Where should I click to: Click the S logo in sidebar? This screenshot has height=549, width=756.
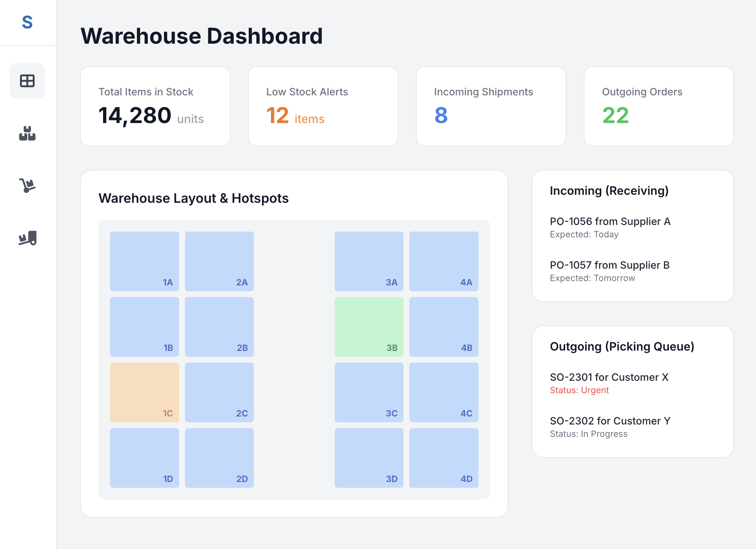[27, 23]
